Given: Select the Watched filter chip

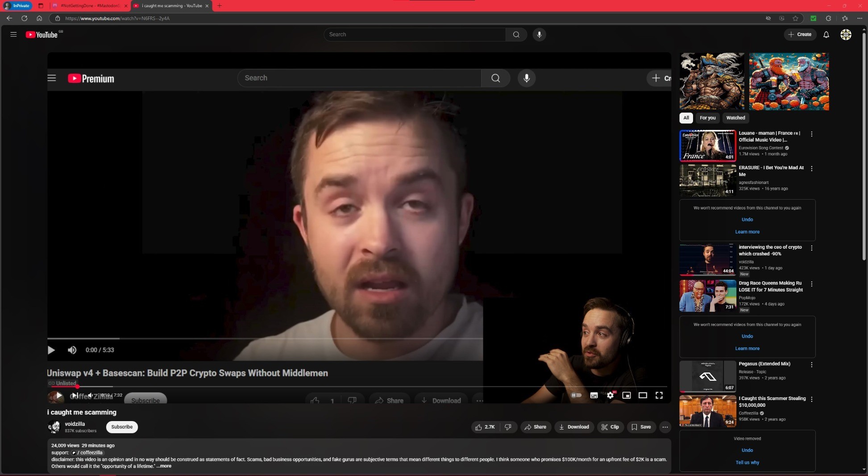Looking at the screenshot, I should click(x=735, y=118).
